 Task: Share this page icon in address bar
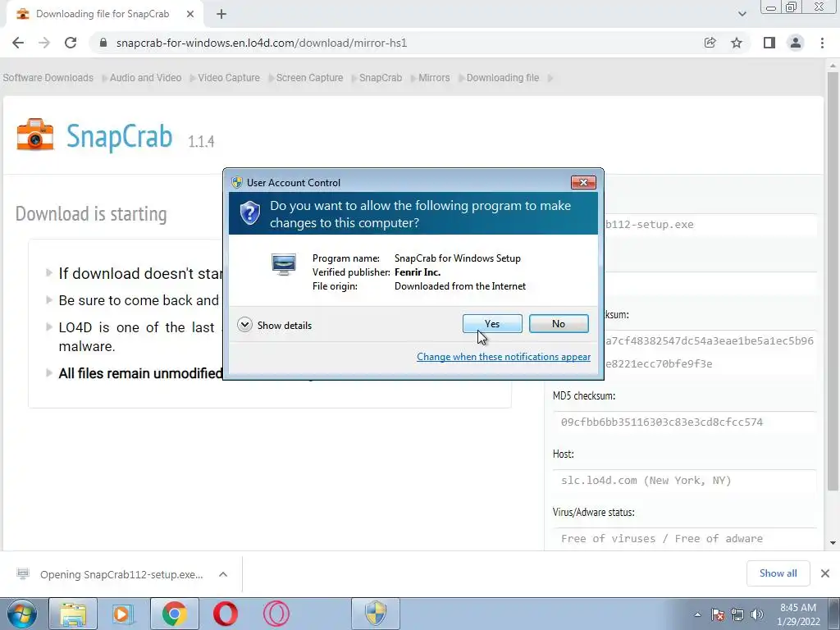710,43
